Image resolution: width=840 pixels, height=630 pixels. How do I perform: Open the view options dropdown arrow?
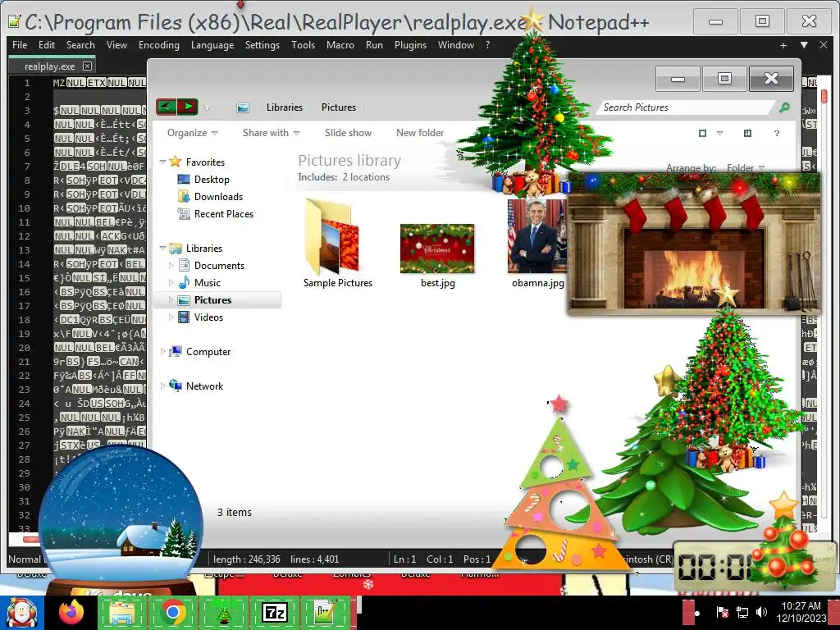(x=719, y=134)
